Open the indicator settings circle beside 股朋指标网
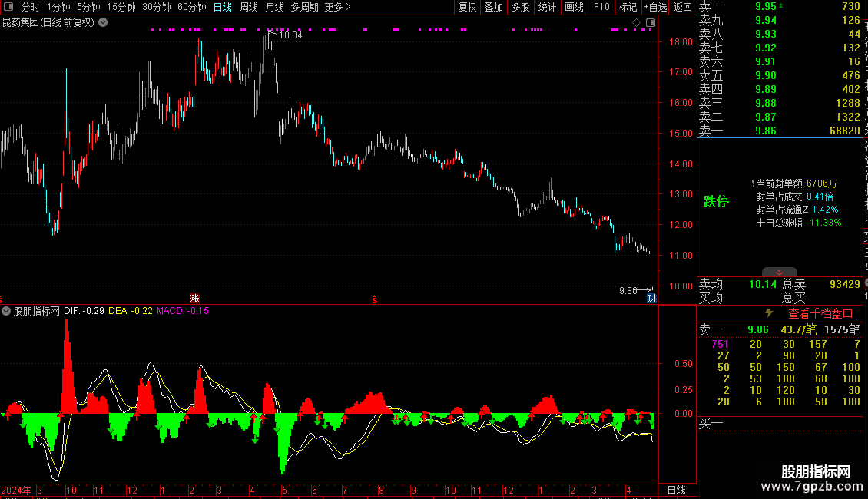The width and height of the screenshot is (868, 499). [x=6, y=312]
